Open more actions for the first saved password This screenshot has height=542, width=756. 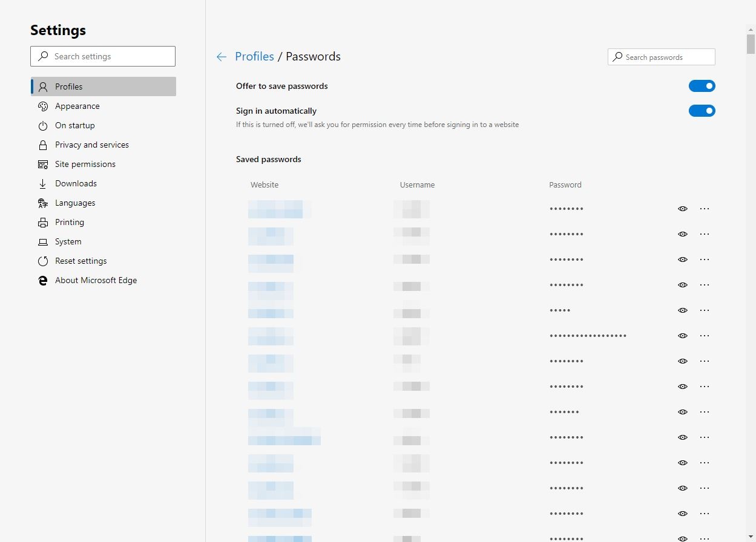coord(705,209)
